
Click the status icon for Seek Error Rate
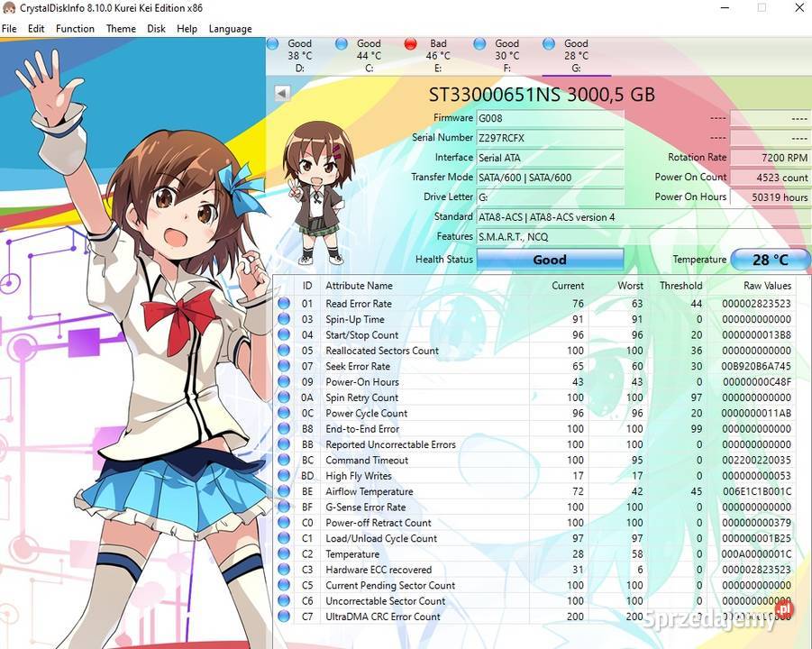point(284,366)
